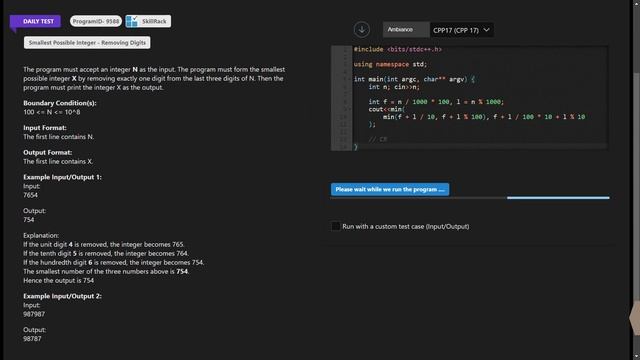Viewport: 640px width, 360px height.
Task: Click the SkillRack button
Action: [148, 21]
